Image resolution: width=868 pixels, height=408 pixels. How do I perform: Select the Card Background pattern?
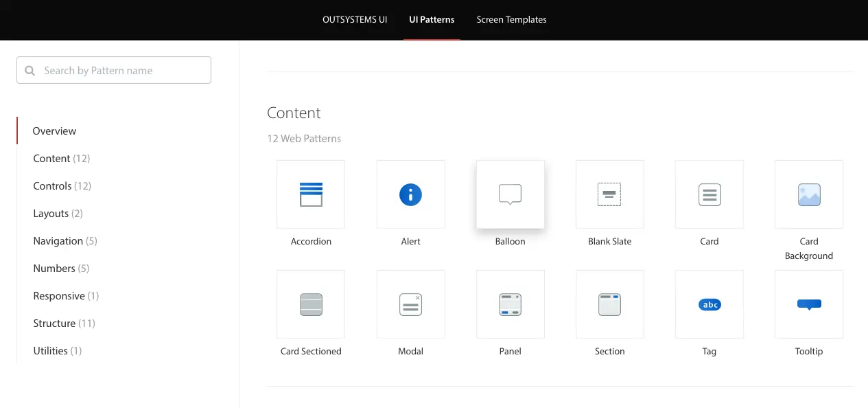pos(808,194)
